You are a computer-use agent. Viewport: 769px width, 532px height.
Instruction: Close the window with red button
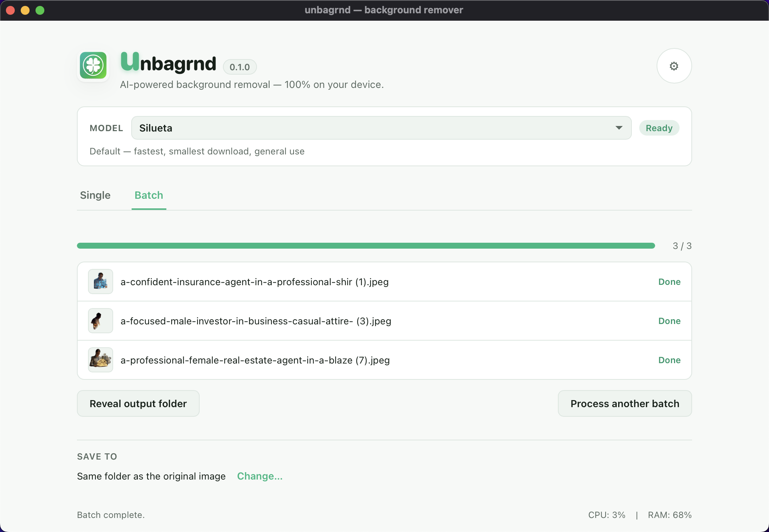point(10,10)
